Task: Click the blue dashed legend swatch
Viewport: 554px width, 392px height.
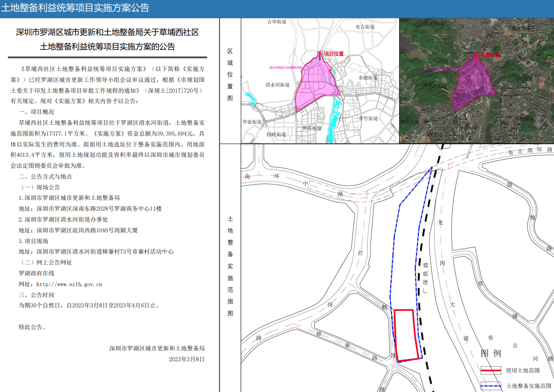Action: pos(491,386)
